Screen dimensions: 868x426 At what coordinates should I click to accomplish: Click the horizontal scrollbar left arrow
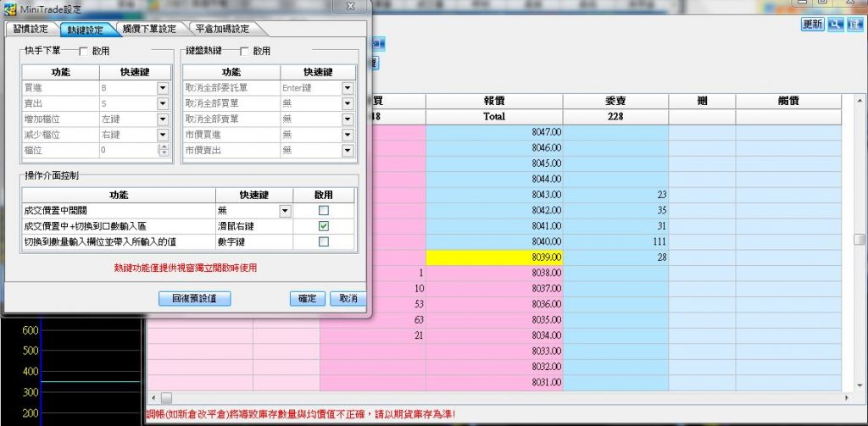[x=153, y=398]
